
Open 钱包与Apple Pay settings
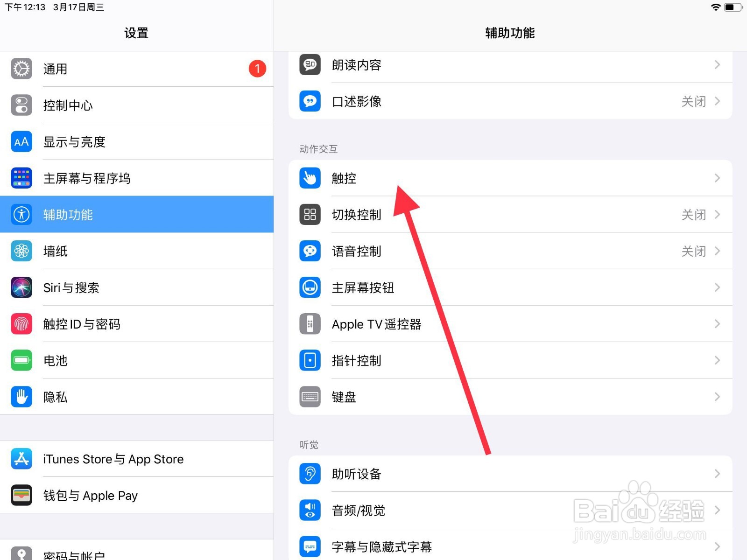click(x=137, y=495)
